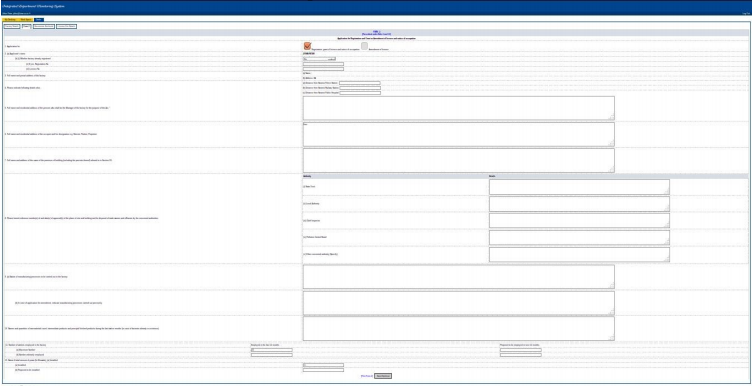Click the proposed to be installed power field
This screenshot has width=756, height=386.
click(x=324, y=370)
